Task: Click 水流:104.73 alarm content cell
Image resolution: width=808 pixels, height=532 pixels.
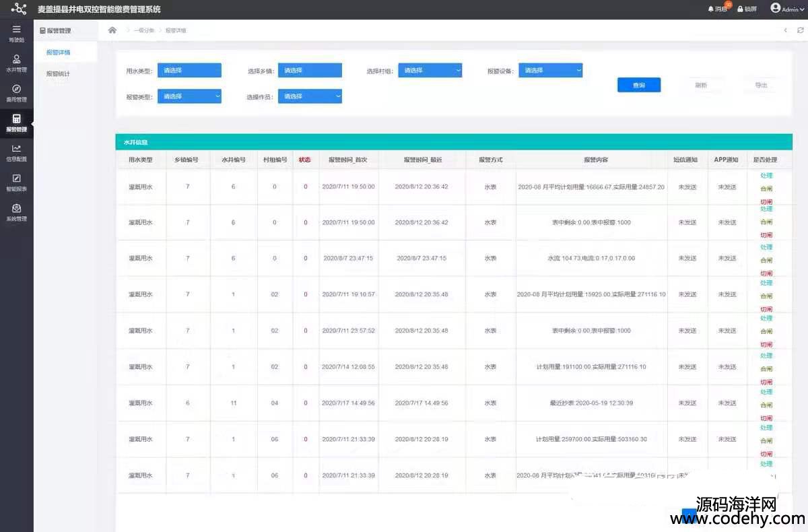Action: pyautogui.click(x=591, y=258)
